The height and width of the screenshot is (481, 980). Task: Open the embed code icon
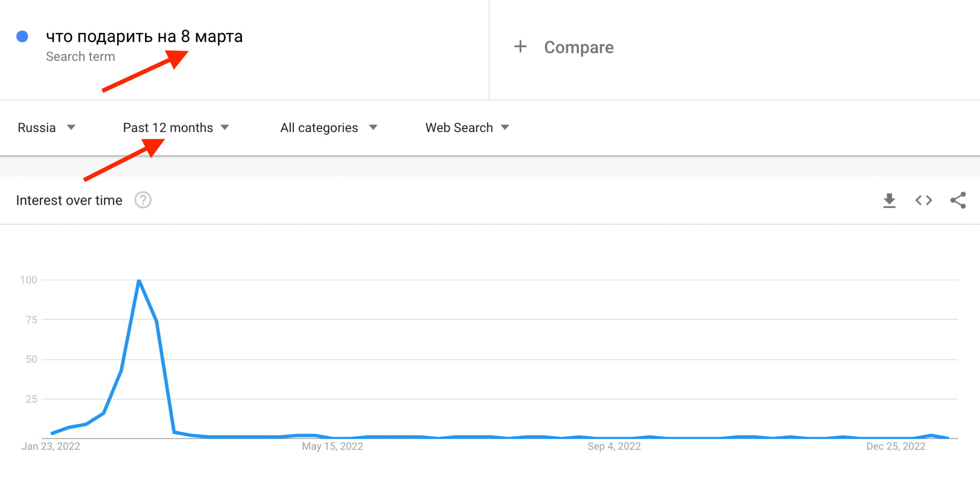(x=924, y=200)
